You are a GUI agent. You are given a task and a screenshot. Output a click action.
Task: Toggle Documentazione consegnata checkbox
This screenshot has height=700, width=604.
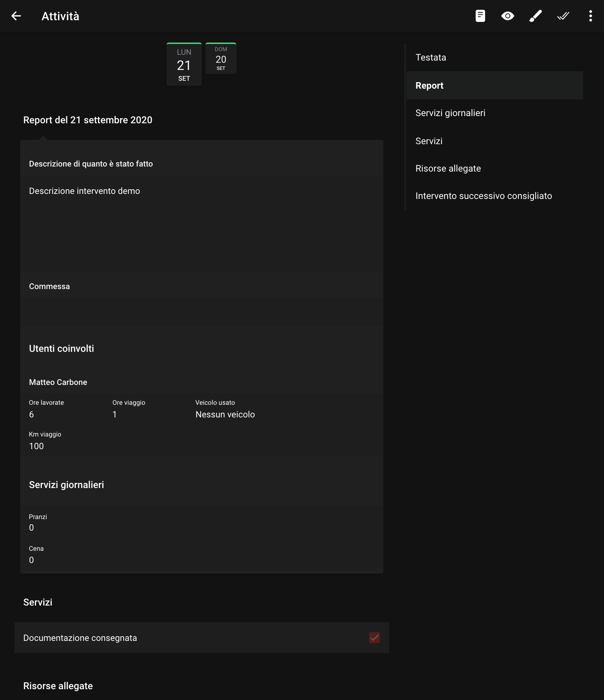click(x=374, y=638)
